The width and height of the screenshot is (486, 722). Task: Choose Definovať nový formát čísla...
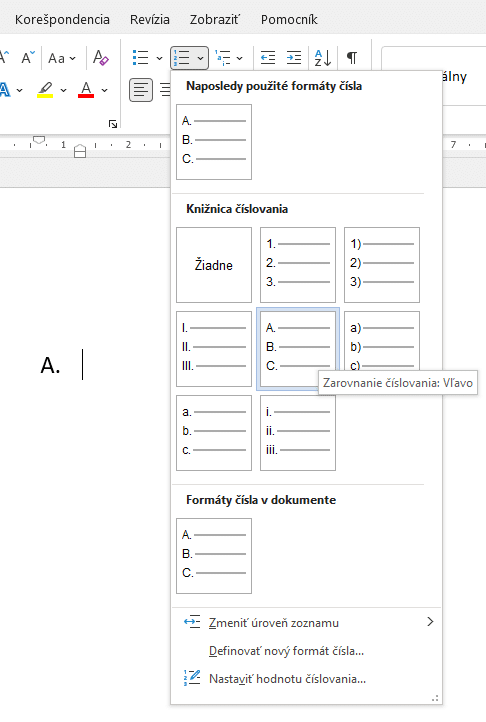point(286,651)
